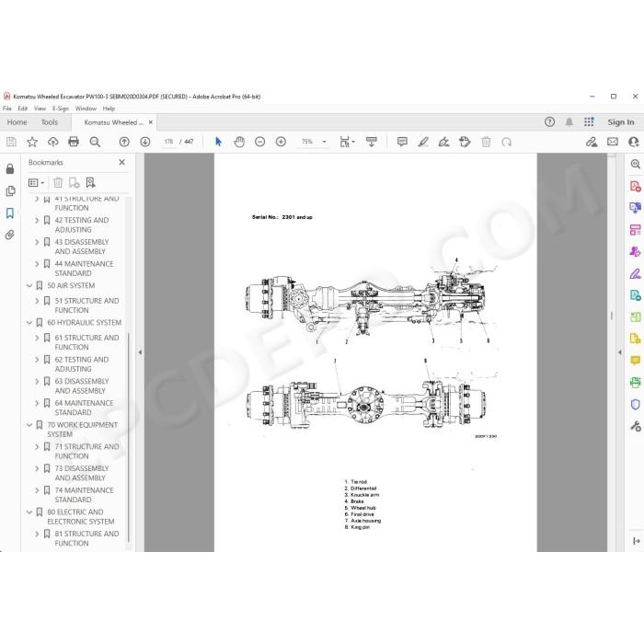Viewport: 644px width, 644px height.
Task: Click the Sign In link
Action: [621, 122]
